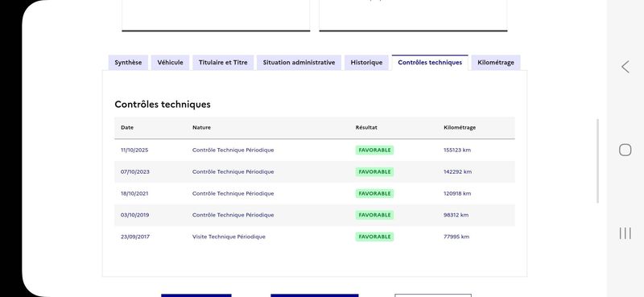644x297 pixels.
Task: Open the Véhicule tab
Action: pos(170,63)
